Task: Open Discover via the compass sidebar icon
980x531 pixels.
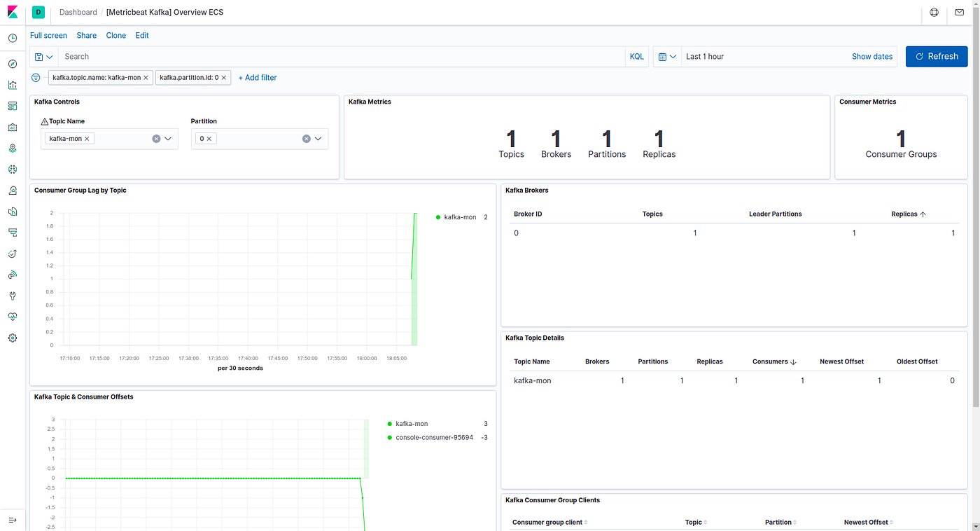Action: (12, 64)
